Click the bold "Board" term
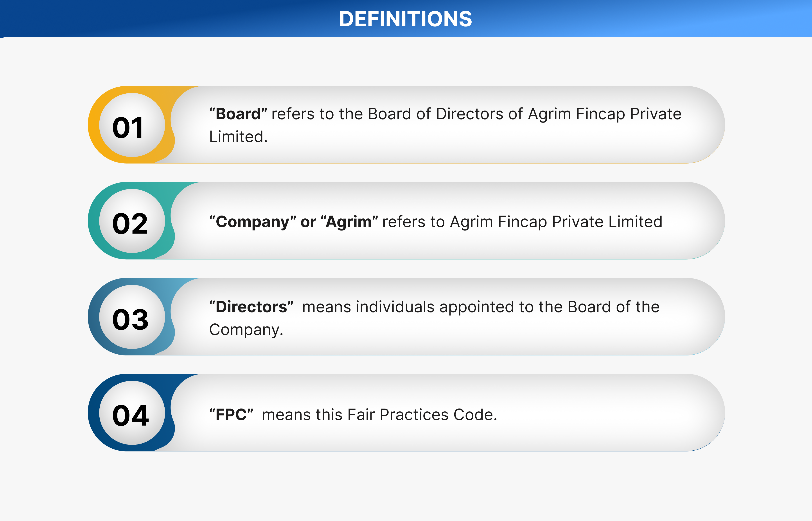This screenshot has width=812, height=521. (238, 114)
